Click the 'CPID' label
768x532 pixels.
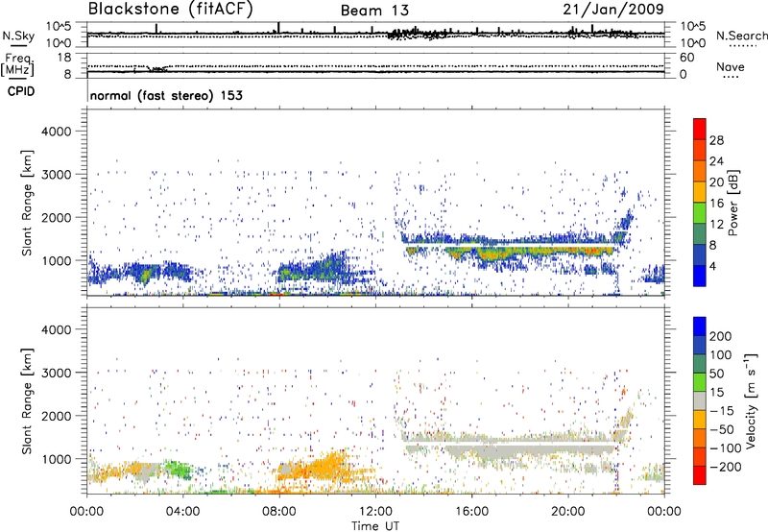pyautogui.click(x=21, y=91)
